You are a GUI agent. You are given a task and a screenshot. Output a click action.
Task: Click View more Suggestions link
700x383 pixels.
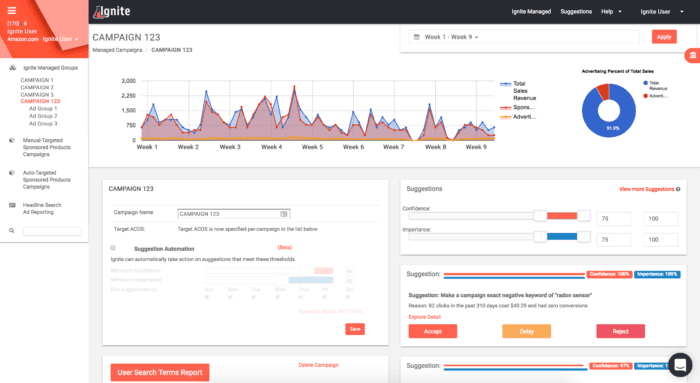(x=646, y=189)
